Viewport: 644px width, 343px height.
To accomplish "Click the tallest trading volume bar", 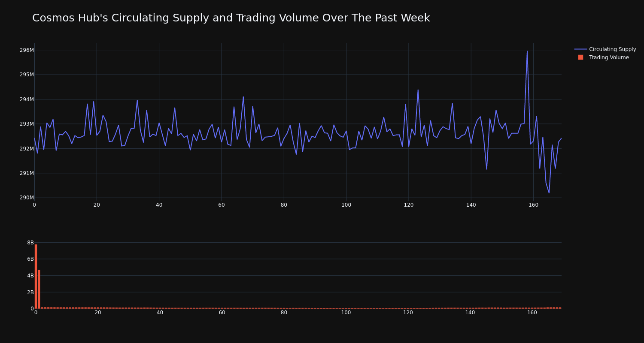I will coord(36,277).
